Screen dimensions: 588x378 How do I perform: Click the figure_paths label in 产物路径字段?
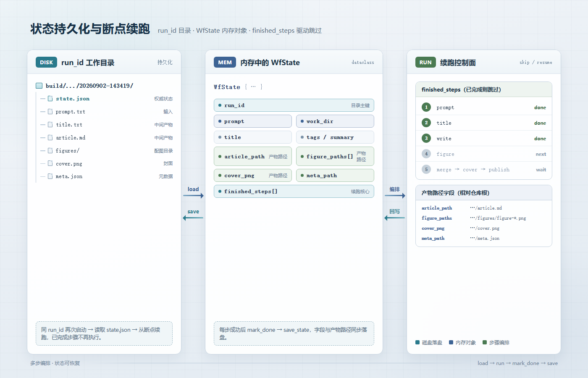[437, 218]
